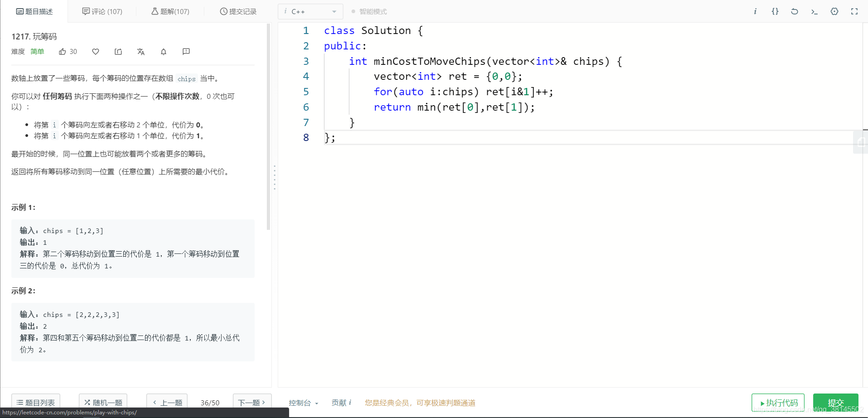Click the 随机一题 button

[103, 402]
